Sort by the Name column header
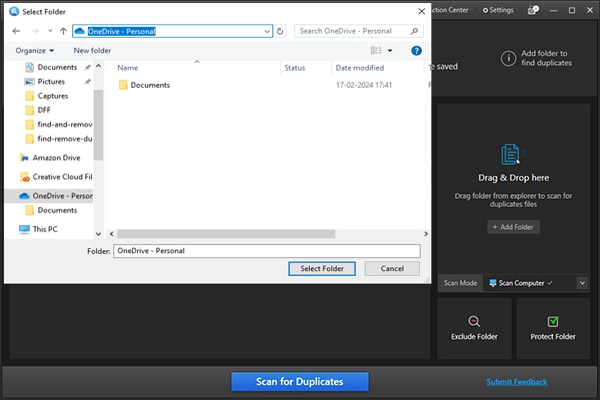Viewport: 600px width, 400px height. click(128, 68)
